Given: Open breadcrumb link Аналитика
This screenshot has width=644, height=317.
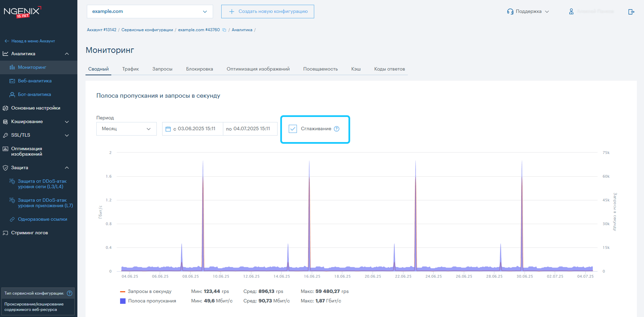Looking at the screenshot, I should [242, 30].
